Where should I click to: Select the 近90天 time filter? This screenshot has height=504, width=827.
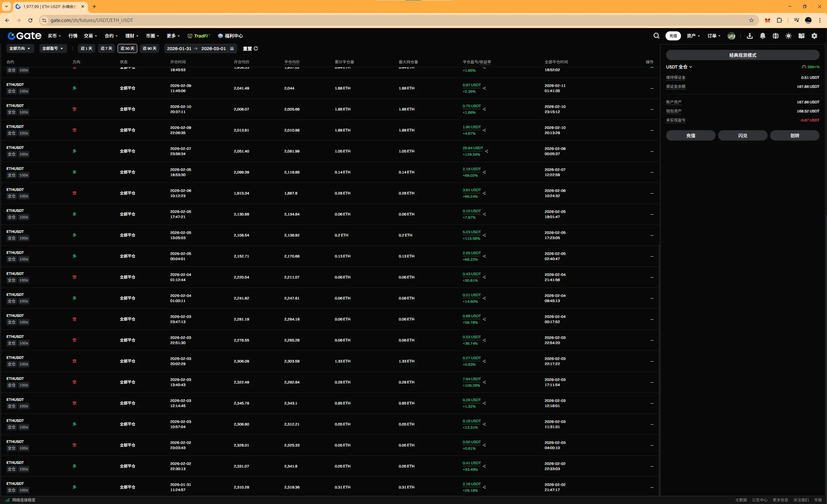pyautogui.click(x=149, y=49)
